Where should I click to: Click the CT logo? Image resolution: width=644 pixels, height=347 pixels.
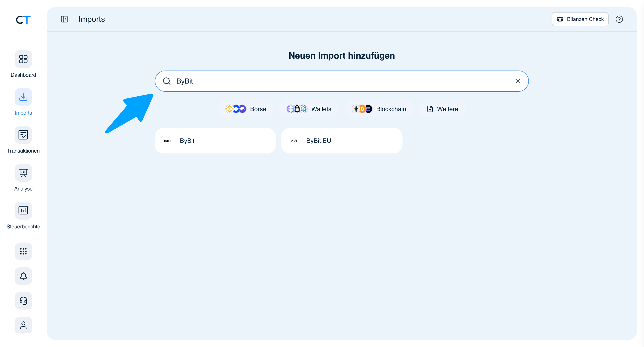coord(23,19)
